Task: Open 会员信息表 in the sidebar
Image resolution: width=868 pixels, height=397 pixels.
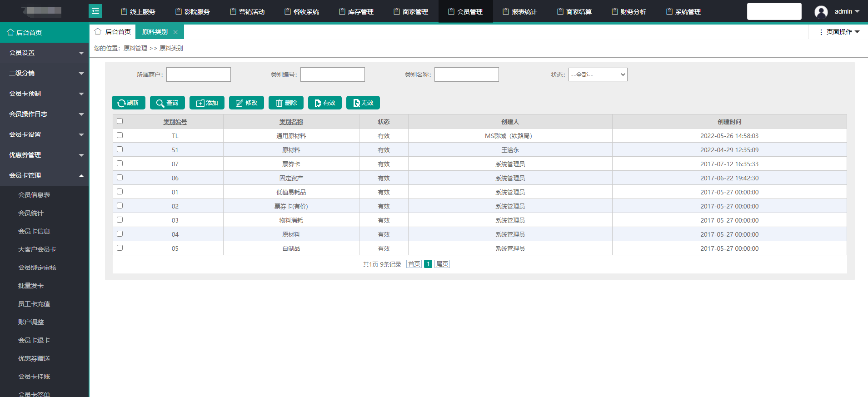Action: 34,195
